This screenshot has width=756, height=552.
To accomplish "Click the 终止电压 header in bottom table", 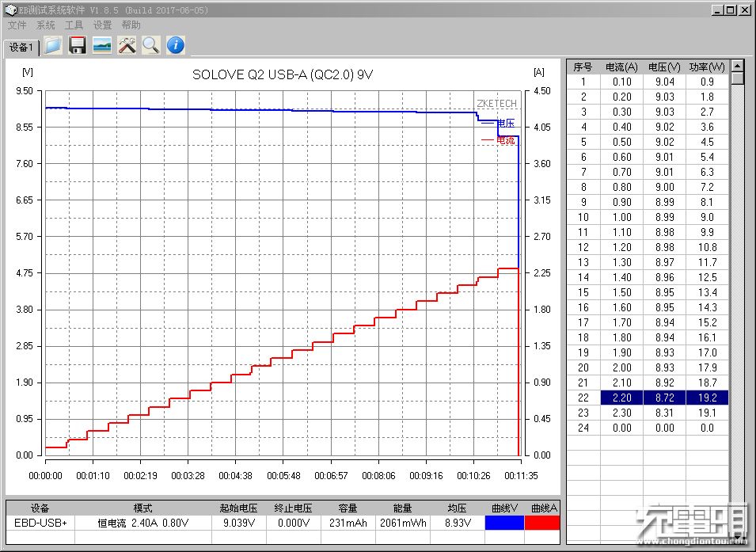I will point(293,508).
